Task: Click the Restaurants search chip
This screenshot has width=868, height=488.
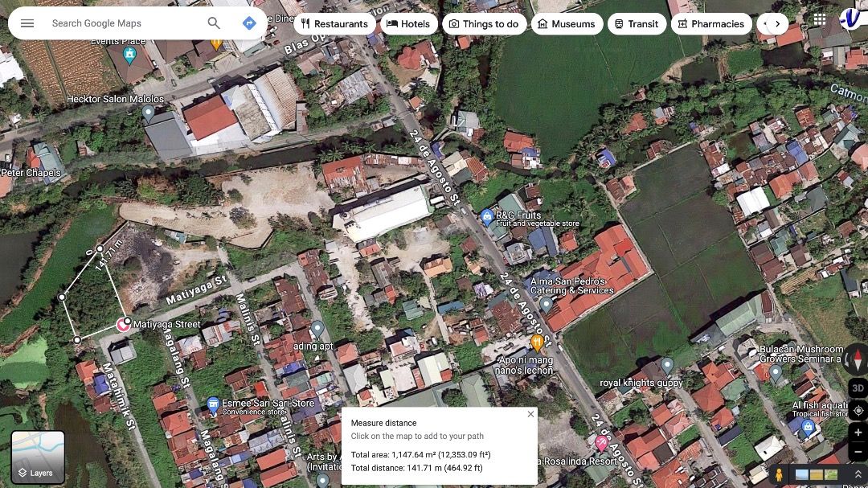Action: tap(335, 23)
